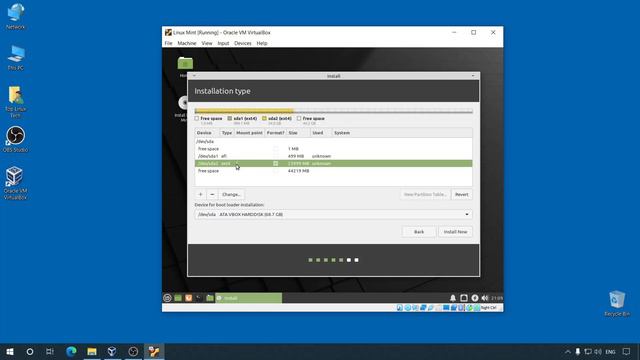Click the network icon in Mint panel
This screenshot has height=360, width=640.
[474, 298]
